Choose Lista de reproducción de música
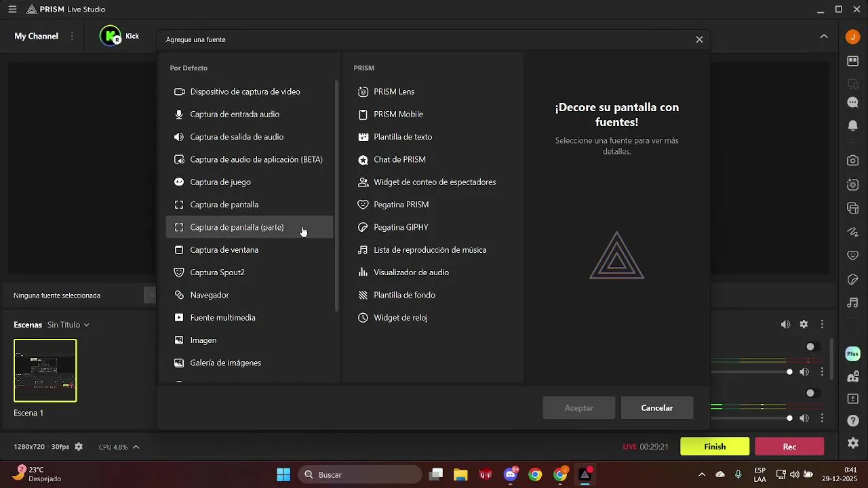 433,250
